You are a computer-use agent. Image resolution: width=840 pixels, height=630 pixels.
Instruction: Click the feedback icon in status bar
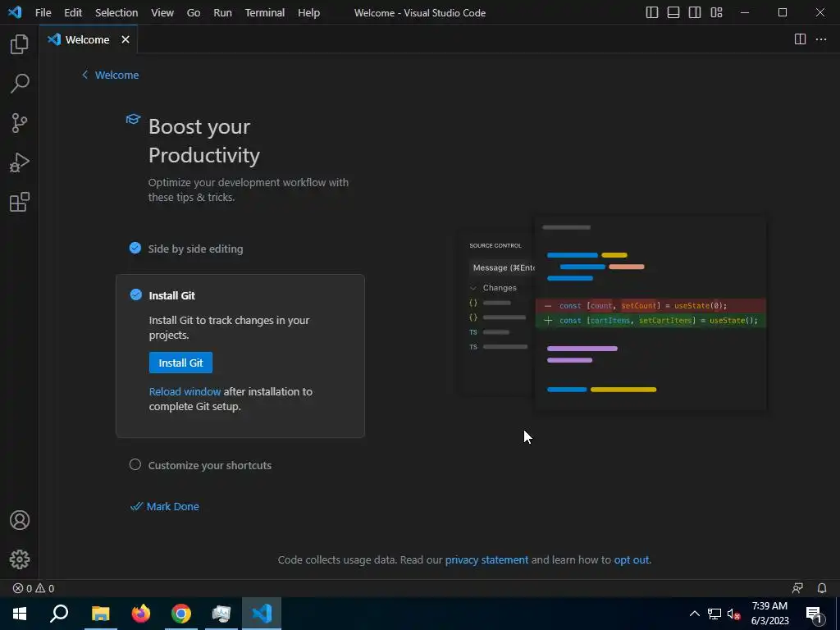click(797, 588)
